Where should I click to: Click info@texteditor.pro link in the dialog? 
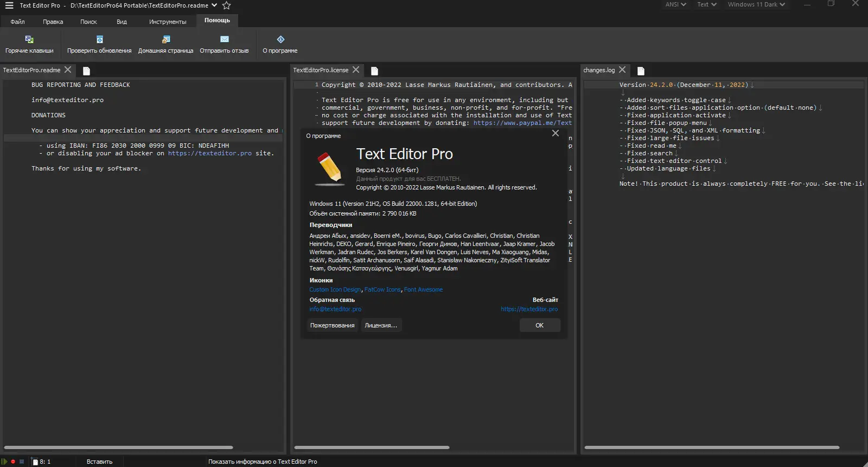335,309
